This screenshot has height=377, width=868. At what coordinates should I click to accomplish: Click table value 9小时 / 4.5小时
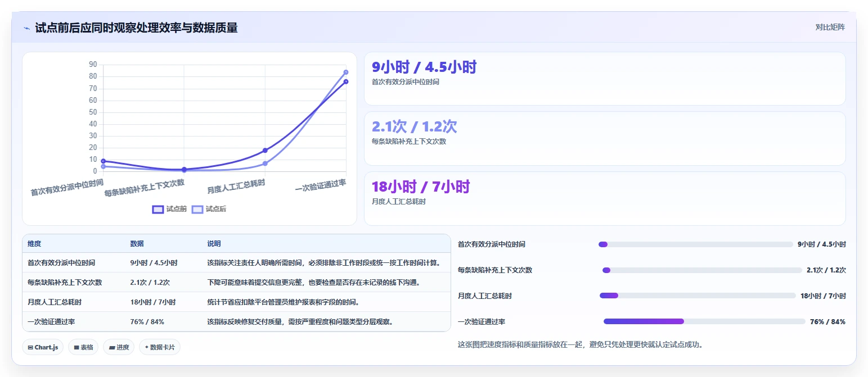click(154, 262)
